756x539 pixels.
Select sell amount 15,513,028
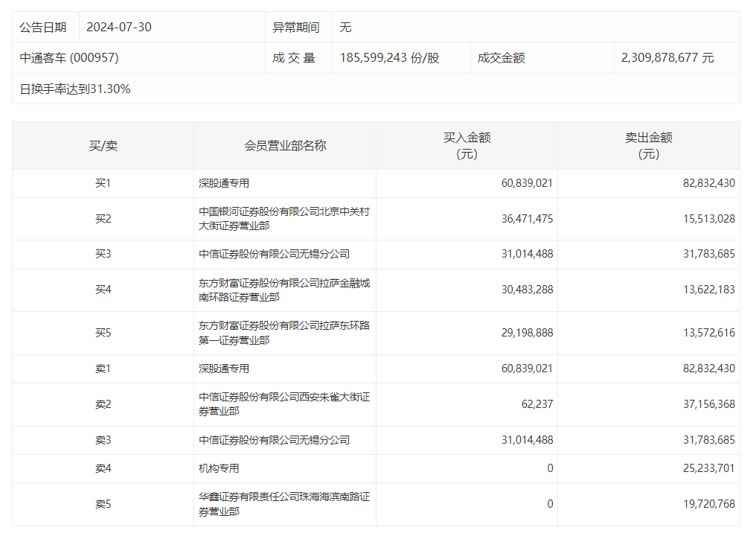(708, 219)
